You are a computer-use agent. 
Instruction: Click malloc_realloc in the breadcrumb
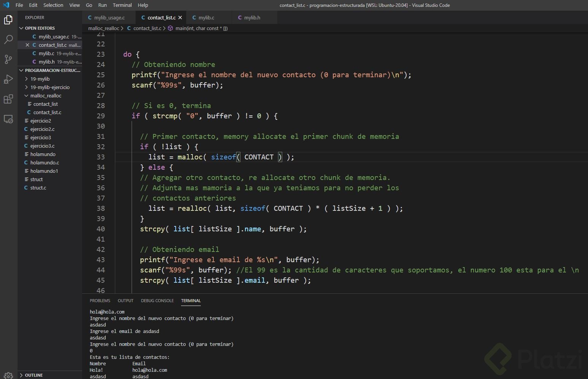tap(103, 28)
